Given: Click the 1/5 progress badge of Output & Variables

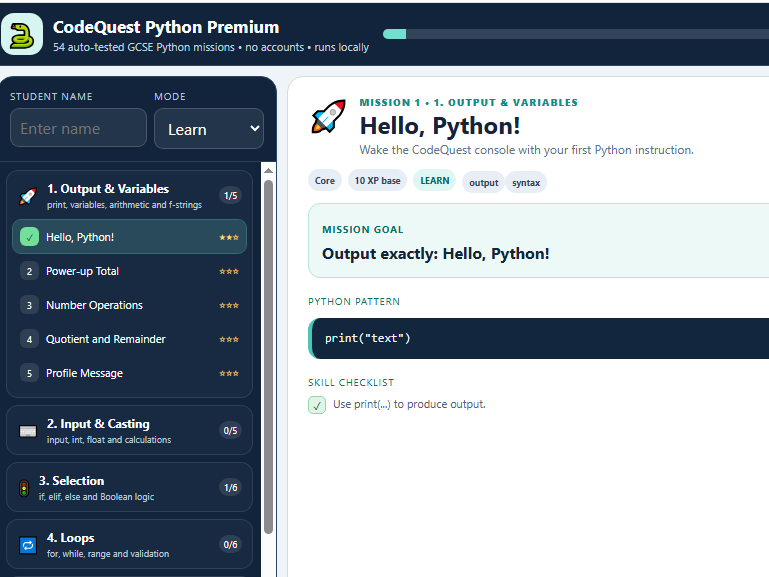Looking at the screenshot, I should pos(231,196).
